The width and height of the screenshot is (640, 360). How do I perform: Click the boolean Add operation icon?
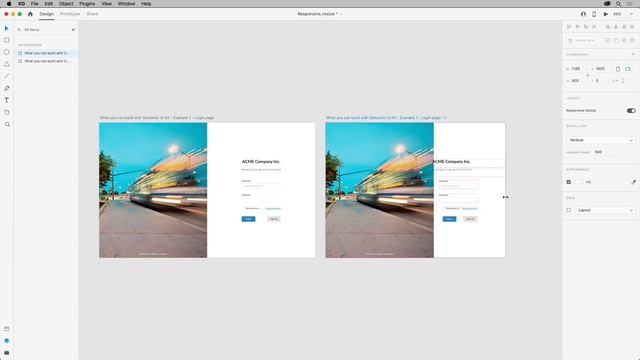(608, 40)
